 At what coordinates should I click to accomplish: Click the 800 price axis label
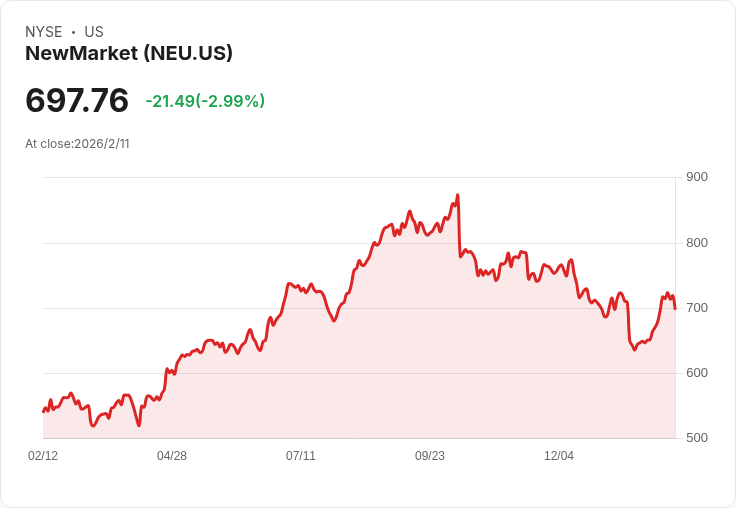tap(697, 243)
